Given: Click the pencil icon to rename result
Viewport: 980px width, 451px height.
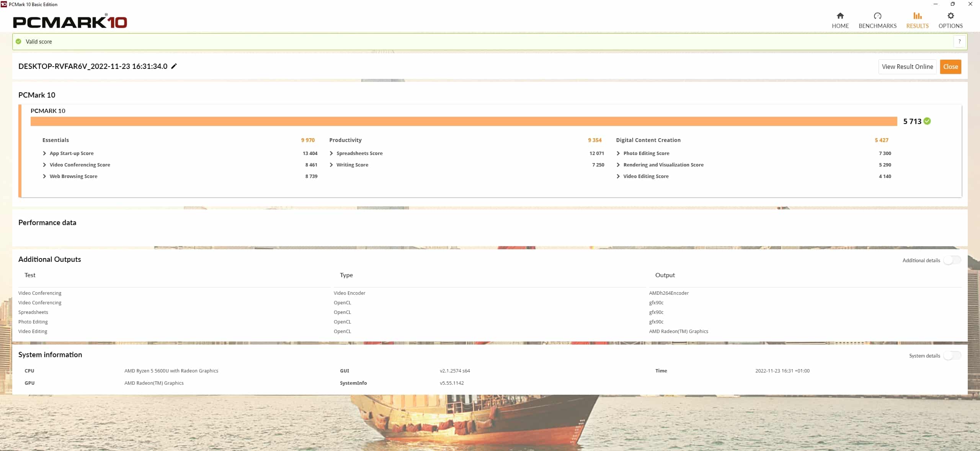Looking at the screenshot, I should [x=174, y=66].
